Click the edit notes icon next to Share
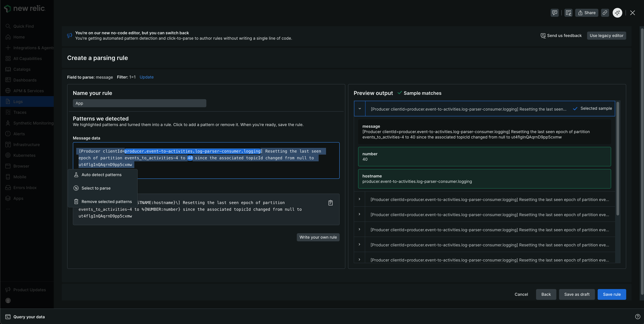This screenshot has height=324, width=644. tap(568, 13)
